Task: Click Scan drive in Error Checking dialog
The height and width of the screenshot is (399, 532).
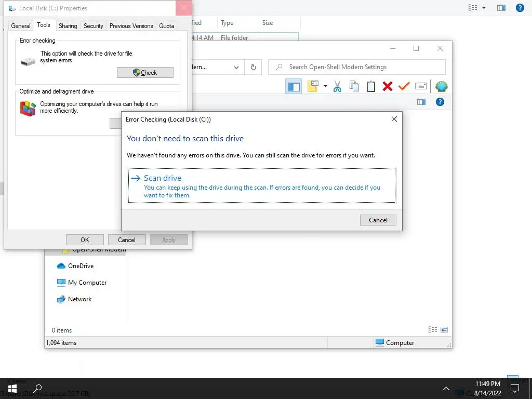Action: click(x=262, y=185)
